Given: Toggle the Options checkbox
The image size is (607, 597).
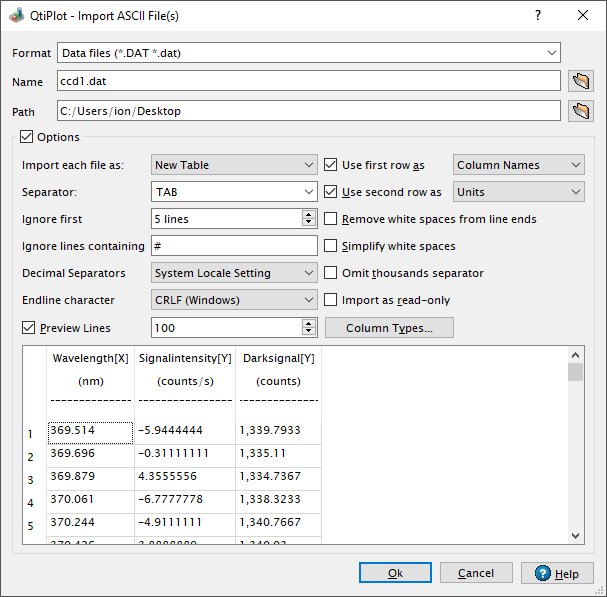Looking at the screenshot, I should tap(27, 137).
